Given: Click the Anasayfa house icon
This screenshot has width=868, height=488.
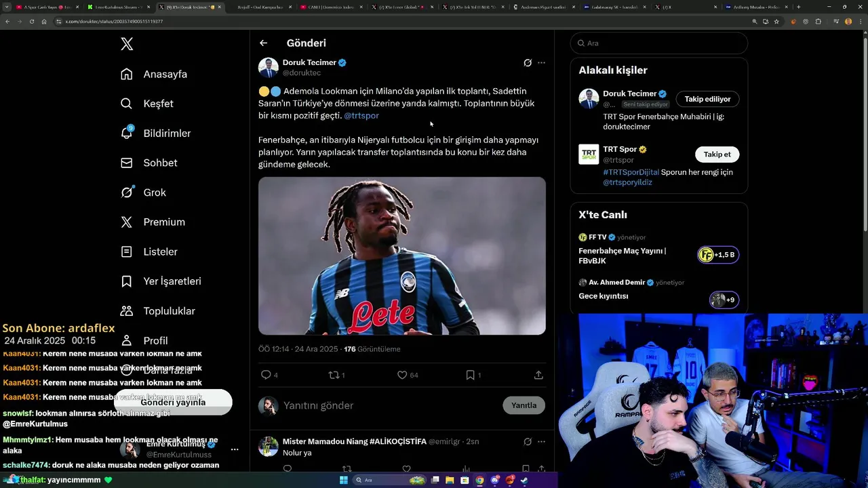Looking at the screenshot, I should [127, 74].
